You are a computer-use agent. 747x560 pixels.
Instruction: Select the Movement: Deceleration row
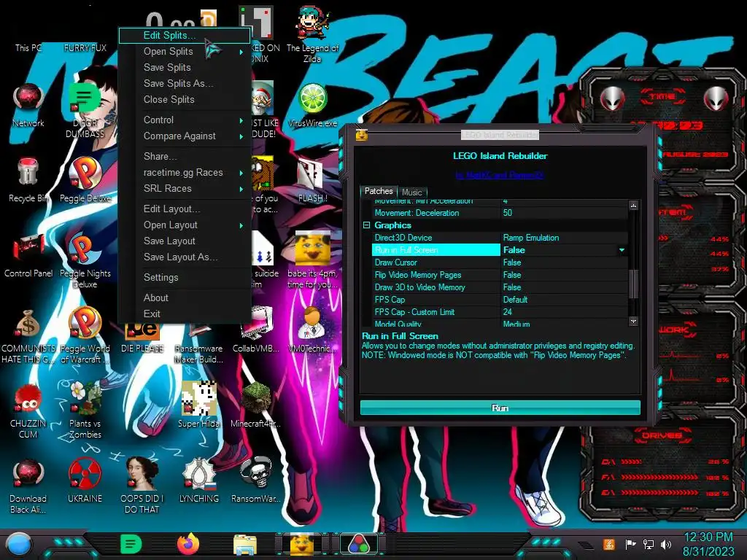pos(500,213)
